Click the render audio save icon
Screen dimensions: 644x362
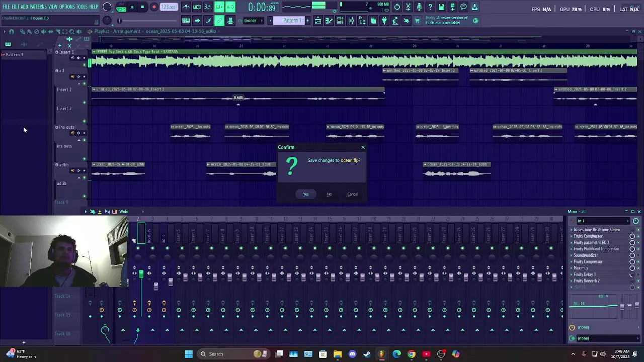point(452,7)
